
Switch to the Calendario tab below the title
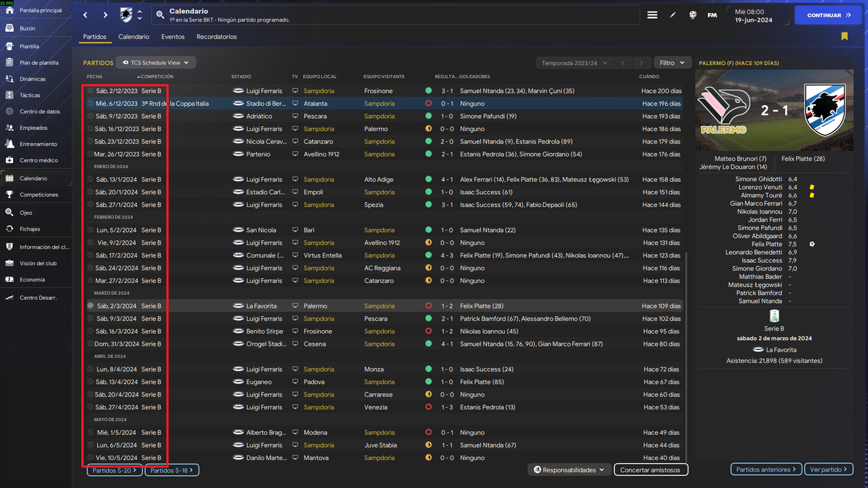(134, 37)
